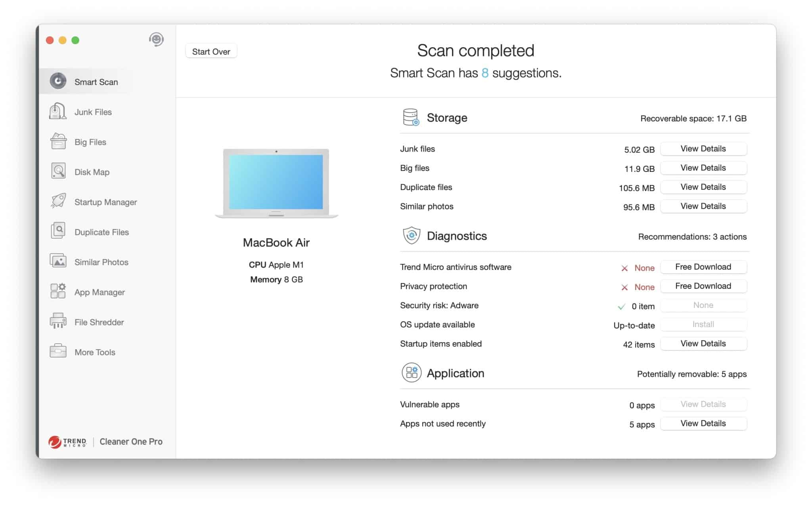
Task: Free Download for Trend Micro antivirus
Action: pyautogui.click(x=703, y=267)
